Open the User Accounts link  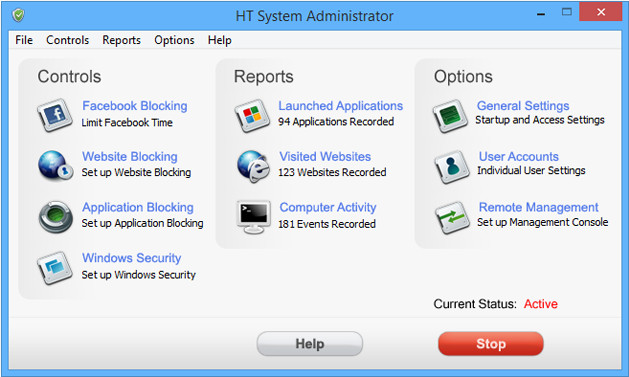pyautogui.click(x=519, y=156)
